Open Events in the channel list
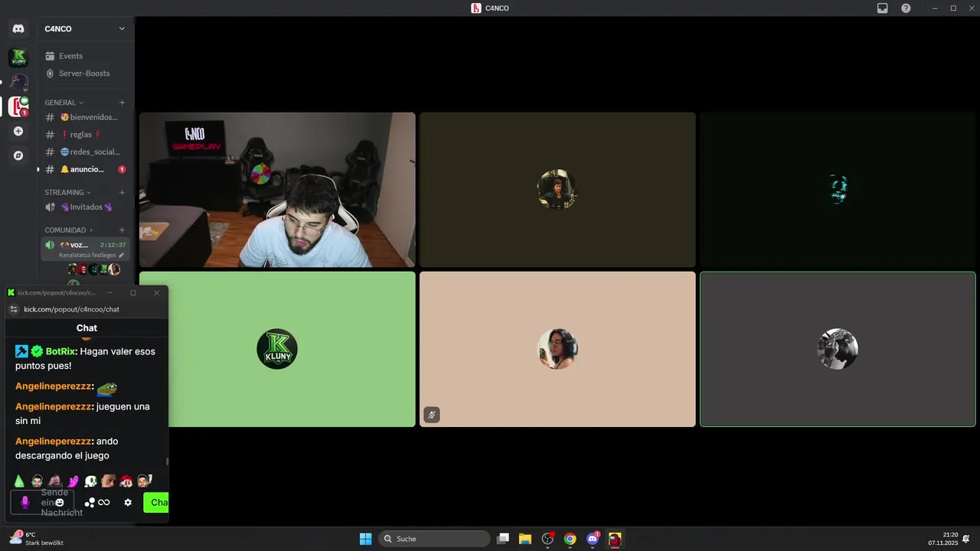This screenshot has width=980, height=551. click(x=85, y=56)
